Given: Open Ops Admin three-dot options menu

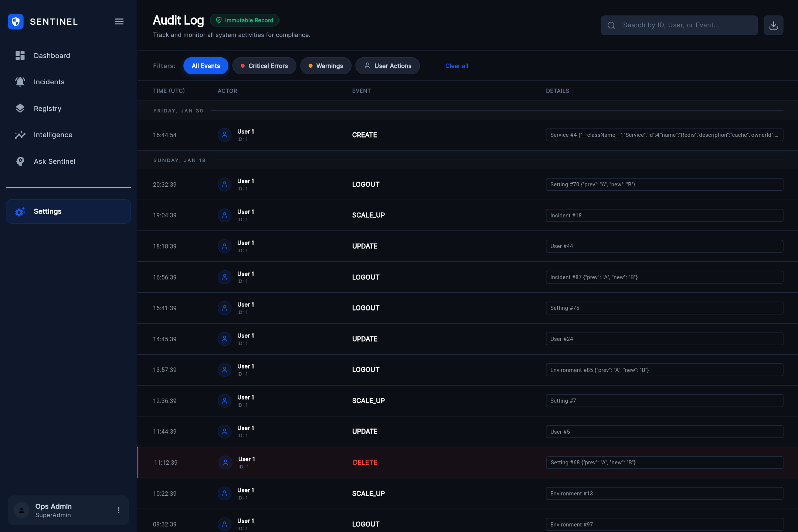Looking at the screenshot, I should pos(119,510).
